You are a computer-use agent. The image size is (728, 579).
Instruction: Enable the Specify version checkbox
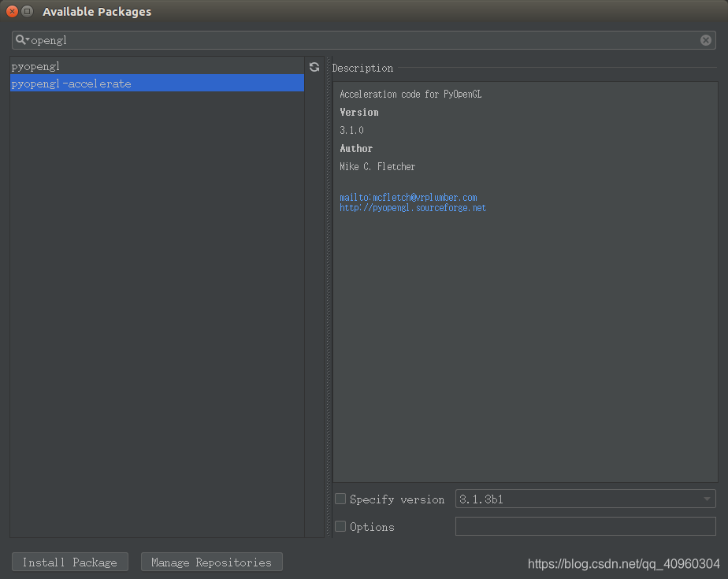(x=340, y=499)
